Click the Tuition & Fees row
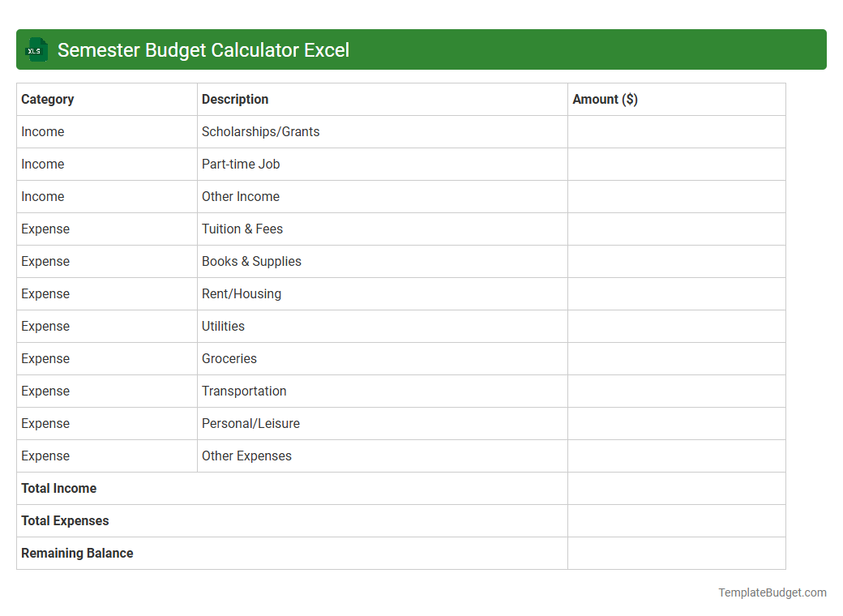Screen dimensions: 843x616 coord(242,229)
